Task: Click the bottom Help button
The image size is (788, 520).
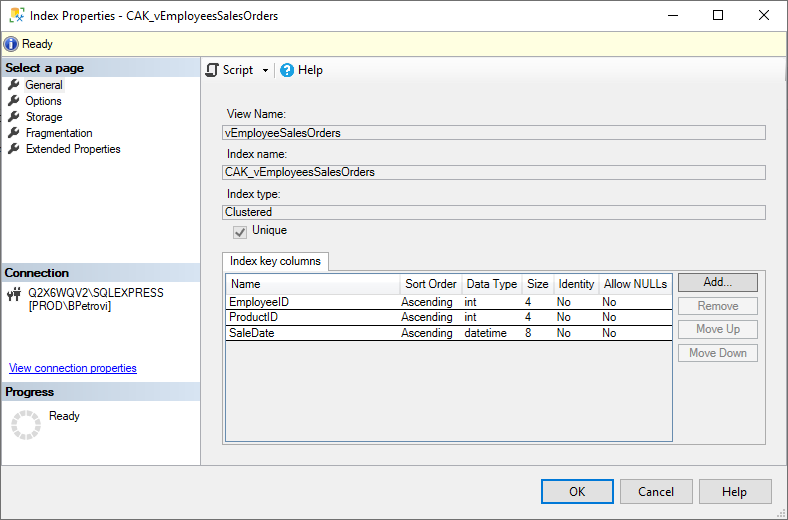Action: point(735,491)
